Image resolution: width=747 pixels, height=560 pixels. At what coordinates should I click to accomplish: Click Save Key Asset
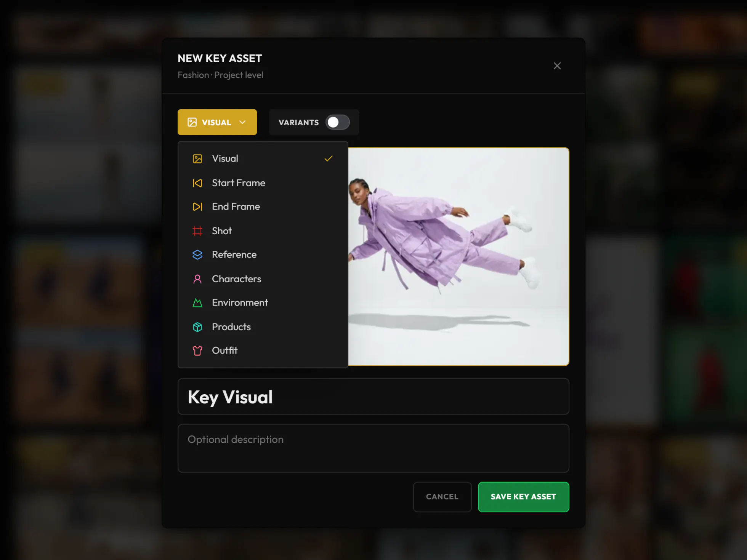point(524,497)
